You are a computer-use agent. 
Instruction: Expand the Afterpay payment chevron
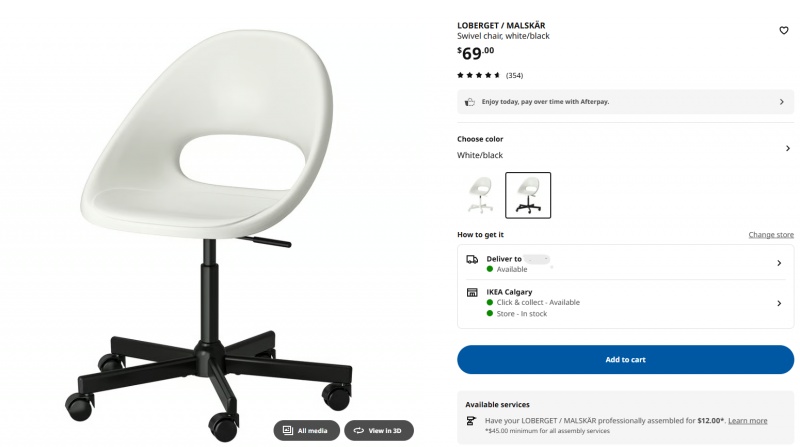(782, 102)
